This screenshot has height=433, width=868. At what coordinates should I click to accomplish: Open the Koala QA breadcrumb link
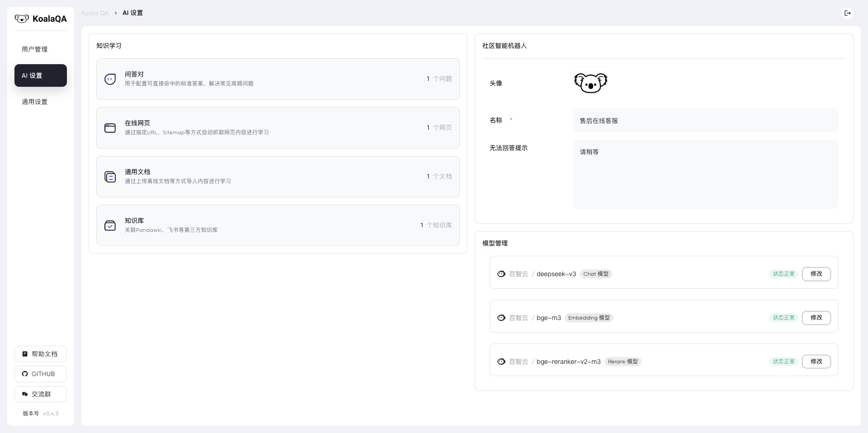[95, 13]
